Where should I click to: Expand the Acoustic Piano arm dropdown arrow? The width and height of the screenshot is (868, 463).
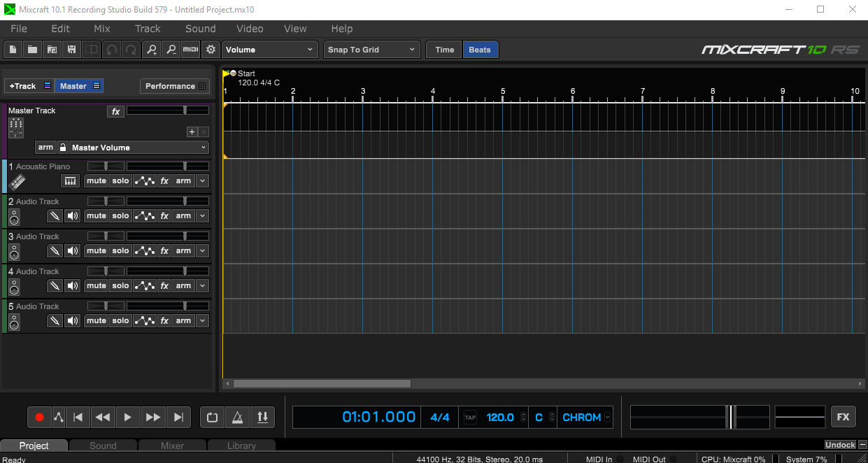click(203, 181)
